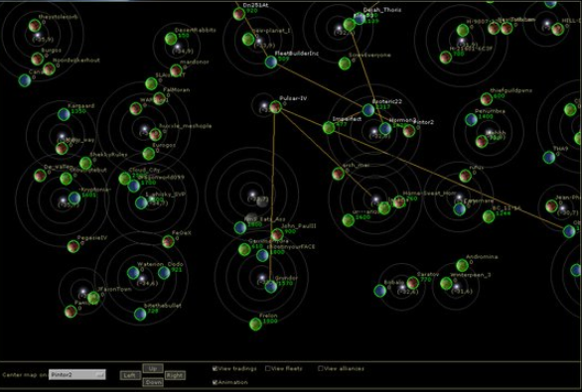Pick the Penumbra planet

pos(471,119)
